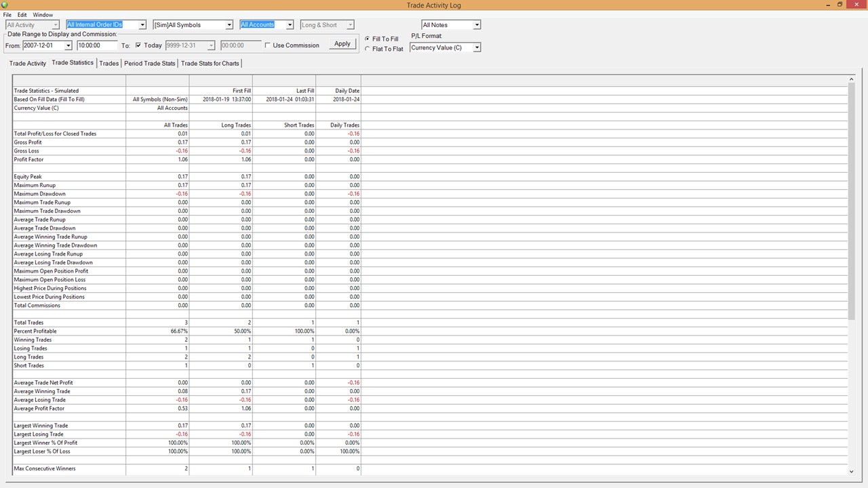868x488 pixels.
Task: Click the Daily Trades column header
Action: [x=344, y=125]
